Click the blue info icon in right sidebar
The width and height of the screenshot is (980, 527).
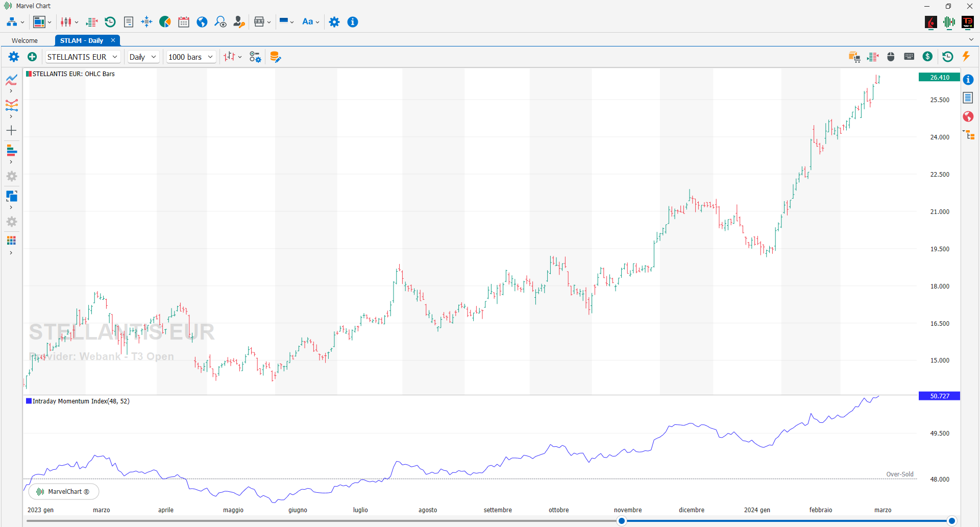968,80
